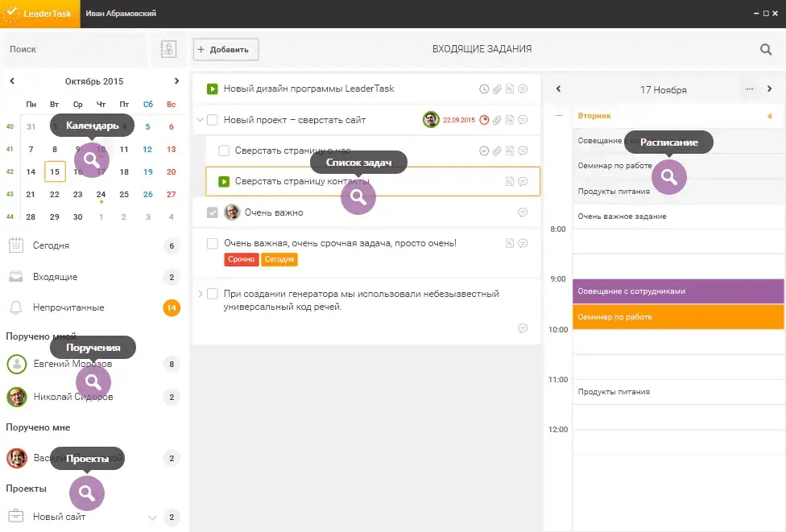The width and height of the screenshot is (786, 532).
Task: Open the Calendar magnifier hint
Action: [x=92, y=159]
